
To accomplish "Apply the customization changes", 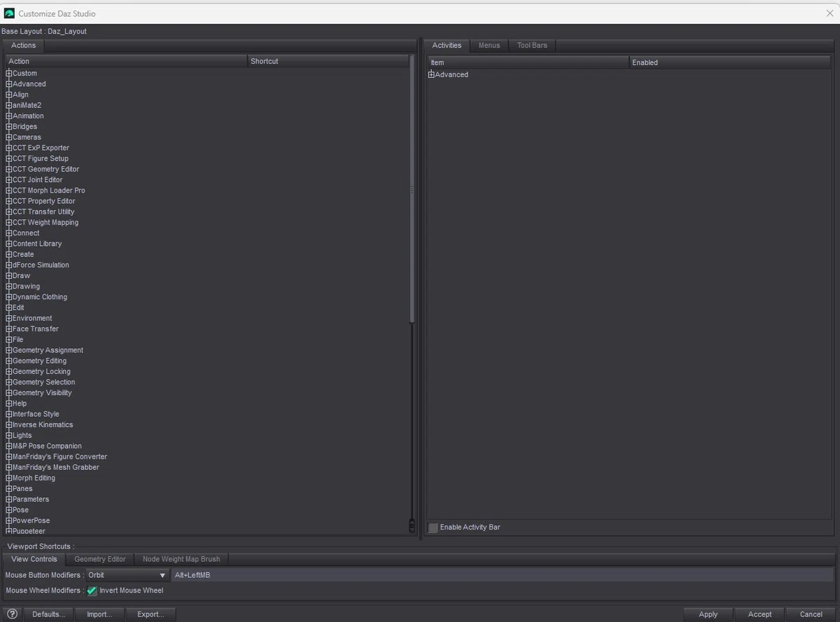I will coord(708,614).
